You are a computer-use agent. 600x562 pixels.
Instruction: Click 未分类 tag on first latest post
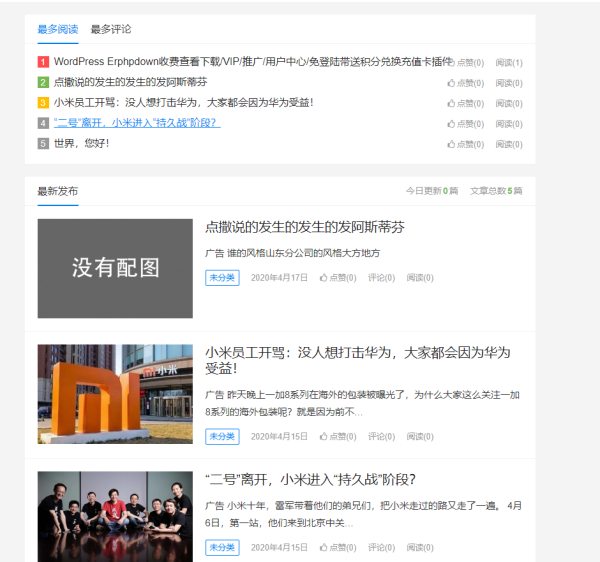pos(222,278)
